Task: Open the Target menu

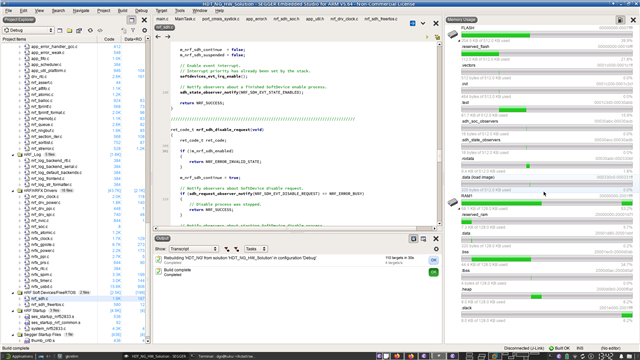Action: click(161, 11)
